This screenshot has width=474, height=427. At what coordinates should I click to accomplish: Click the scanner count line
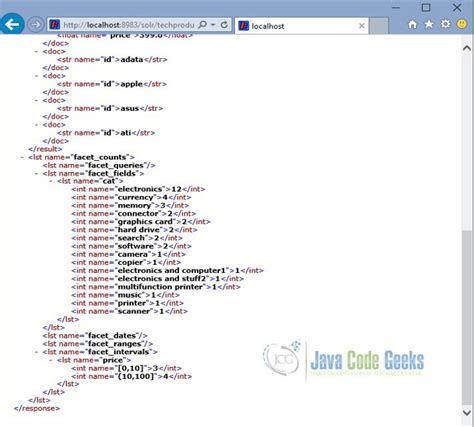coord(130,311)
